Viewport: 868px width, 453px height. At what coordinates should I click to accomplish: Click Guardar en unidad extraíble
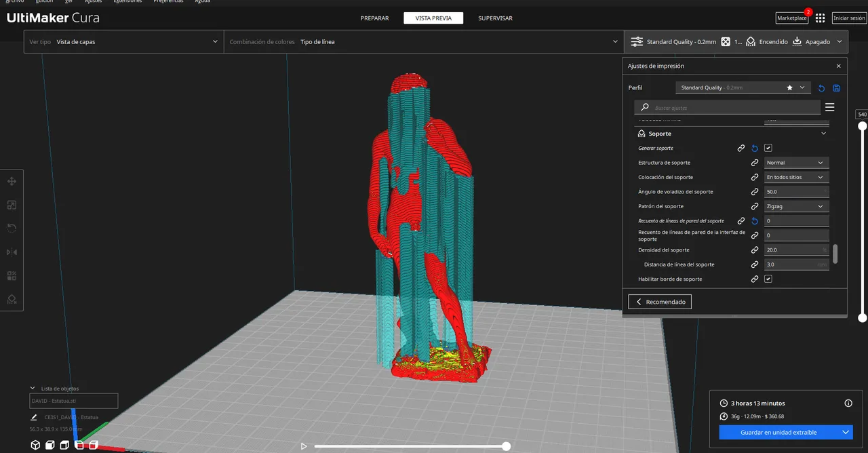tap(778, 432)
